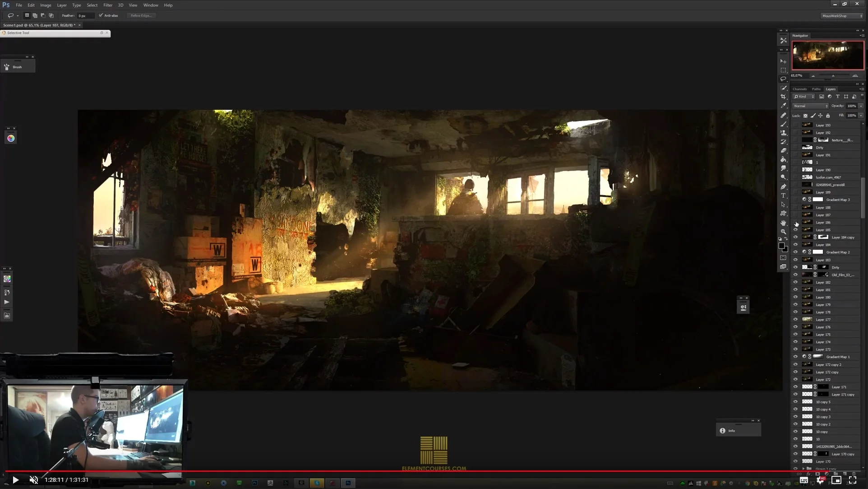Select the History Brush tool
Screen dimensions: 868x489
(783, 142)
